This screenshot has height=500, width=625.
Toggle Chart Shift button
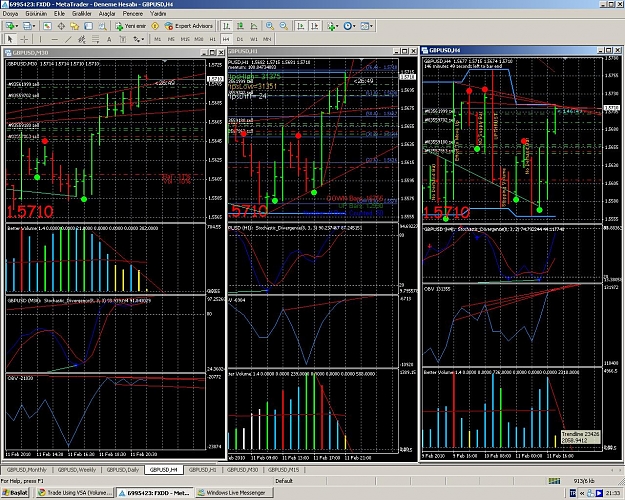(314, 26)
